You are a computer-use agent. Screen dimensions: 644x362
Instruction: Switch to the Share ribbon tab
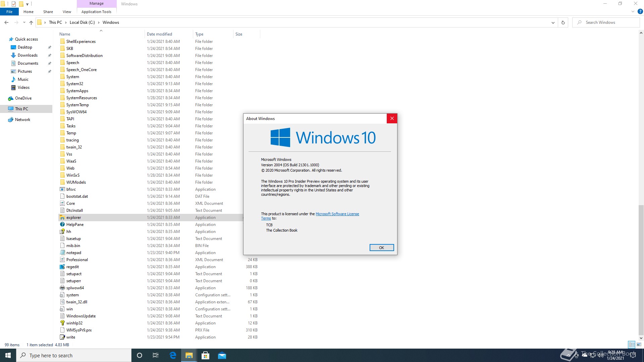click(48, 12)
